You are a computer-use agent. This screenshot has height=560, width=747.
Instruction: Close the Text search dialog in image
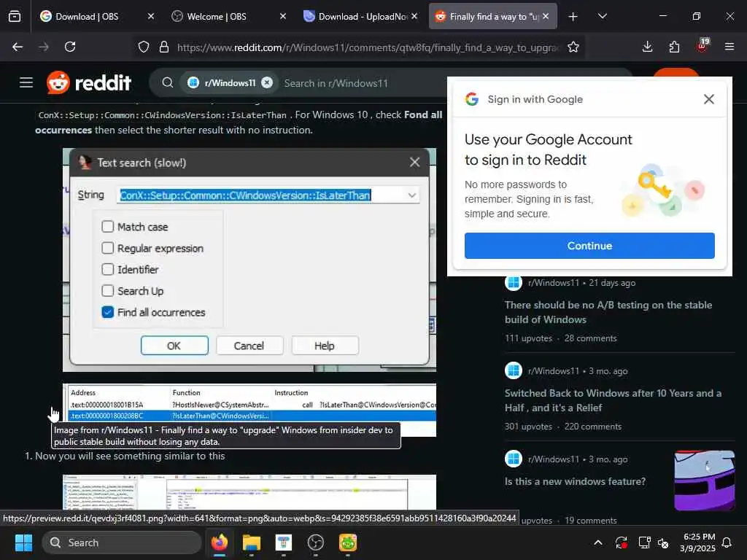click(414, 163)
